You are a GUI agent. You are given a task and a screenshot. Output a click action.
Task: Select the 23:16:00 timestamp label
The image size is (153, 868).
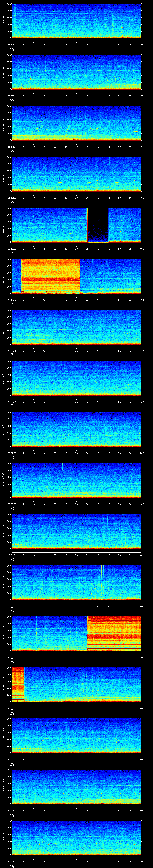pos(12,147)
